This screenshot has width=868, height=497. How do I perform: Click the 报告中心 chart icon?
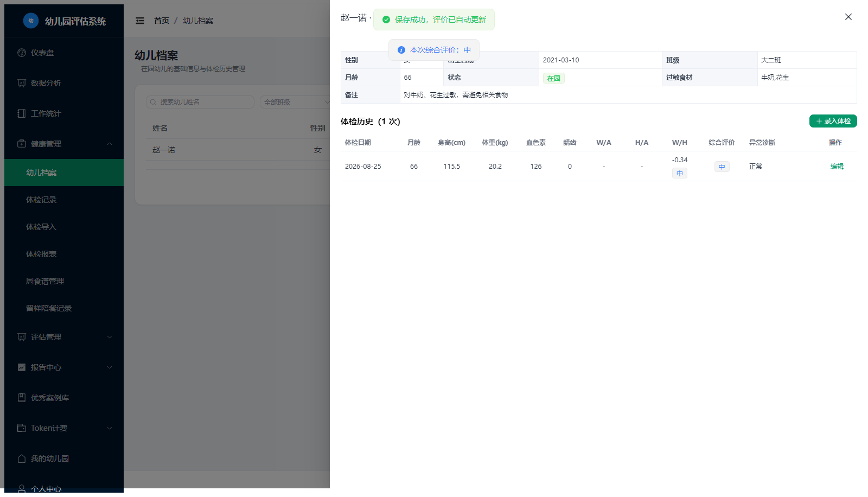pos(22,367)
